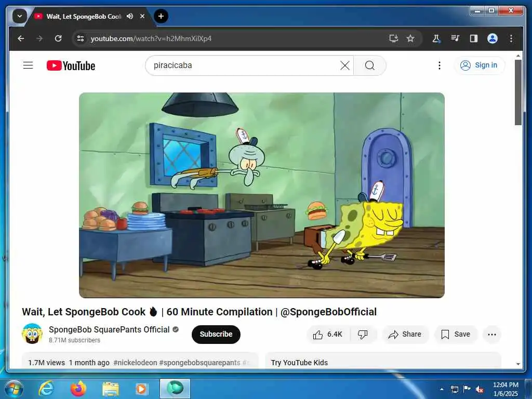
Task: Open the muted volume tray icon
Action: coord(480,389)
